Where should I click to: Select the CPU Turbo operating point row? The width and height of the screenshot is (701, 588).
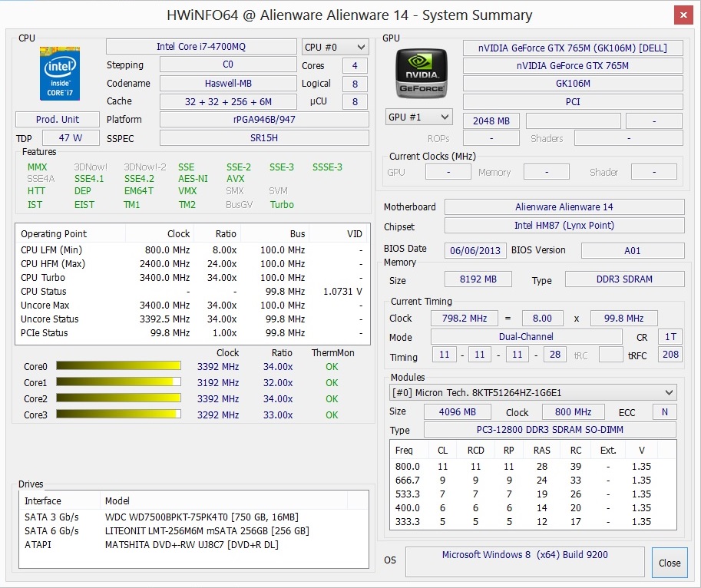pos(193,277)
